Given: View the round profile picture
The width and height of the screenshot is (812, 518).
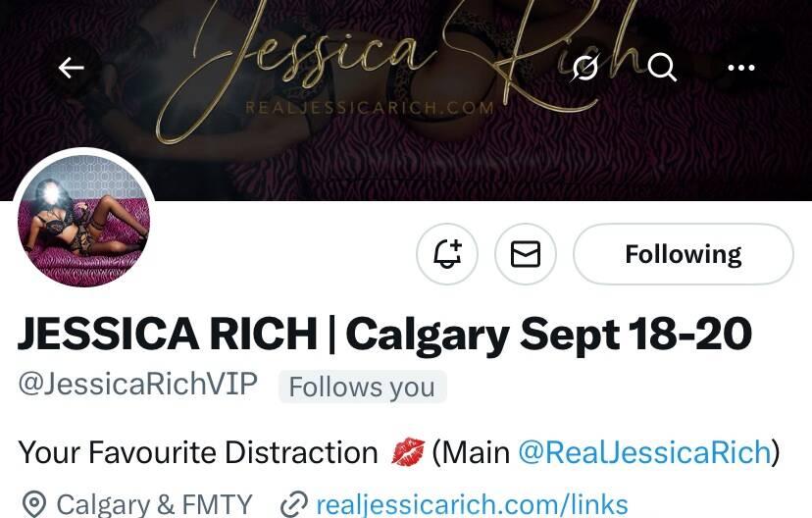Looking at the screenshot, I should click(x=84, y=220).
